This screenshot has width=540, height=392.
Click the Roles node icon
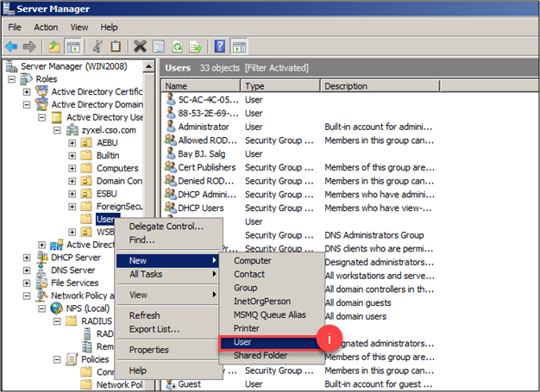(x=27, y=78)
